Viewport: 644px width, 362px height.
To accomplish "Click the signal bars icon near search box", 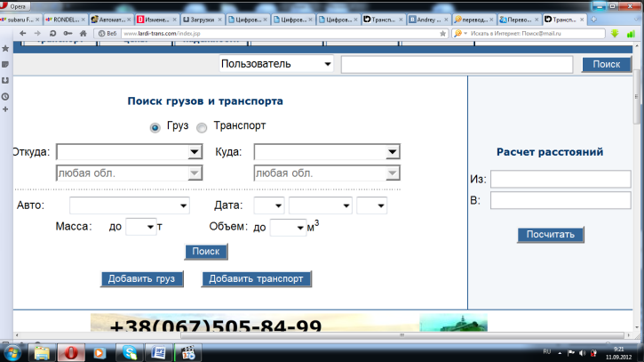I will [x=631, y=34].
